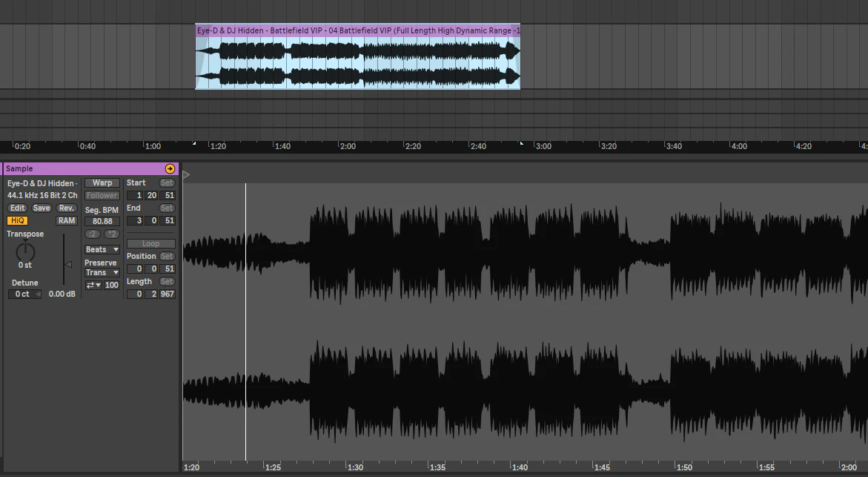Toggle the Loop switch
Viewport: 868px width, 477px height.
click(x=150, y=244)
